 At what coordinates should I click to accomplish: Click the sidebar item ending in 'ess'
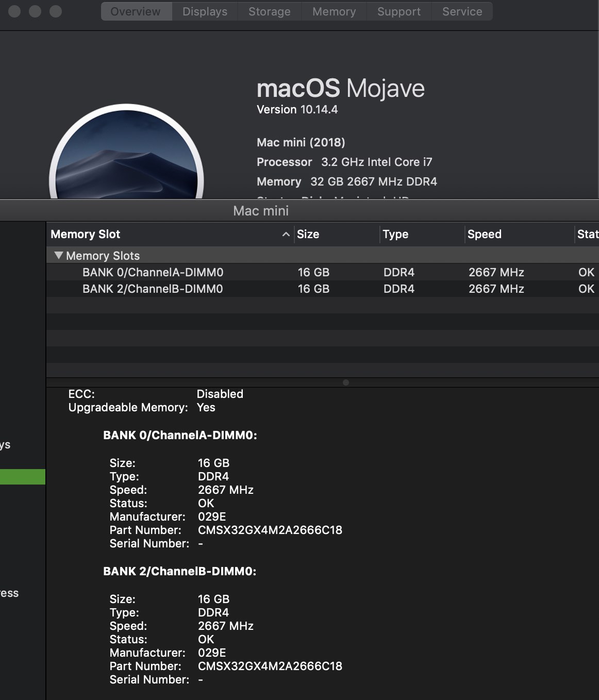click(x=9, y=593)
